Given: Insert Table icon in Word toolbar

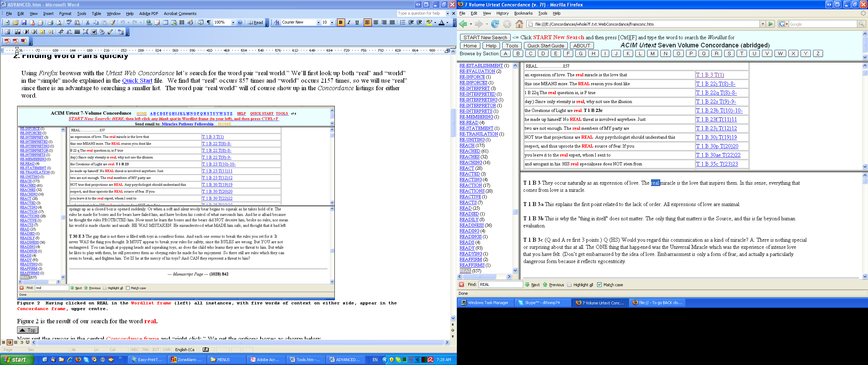Looking at the screenshot, I should point(166,22).
